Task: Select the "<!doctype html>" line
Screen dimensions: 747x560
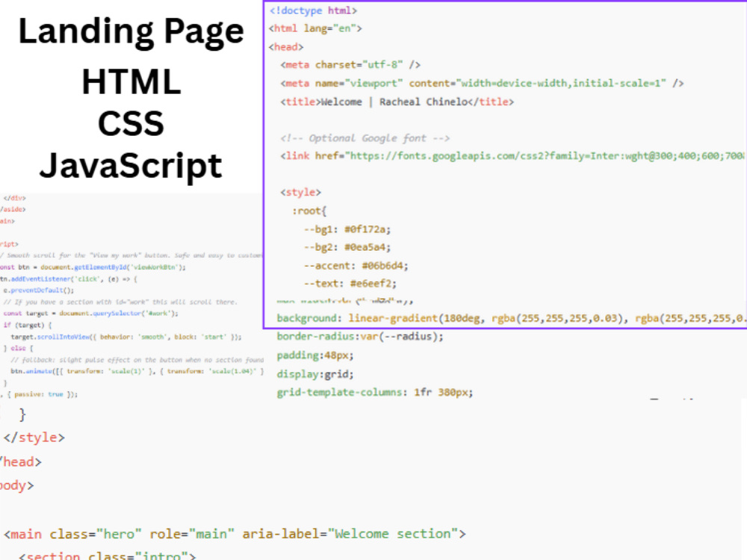Action: (x=313, y=10)
